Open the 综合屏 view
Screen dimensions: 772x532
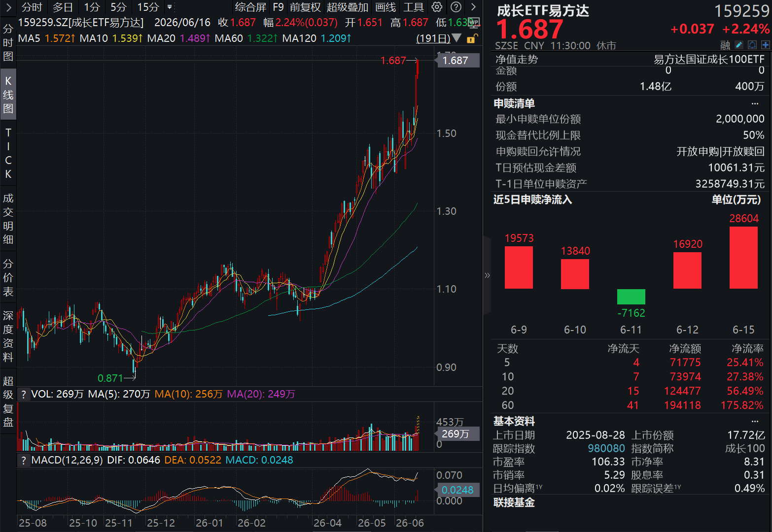pos(250,7)
